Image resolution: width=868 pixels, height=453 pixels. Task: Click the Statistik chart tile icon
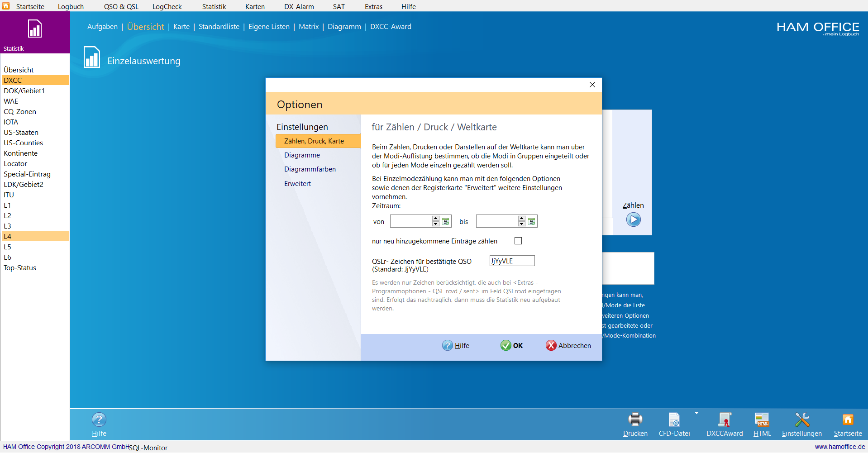point(35,29)
